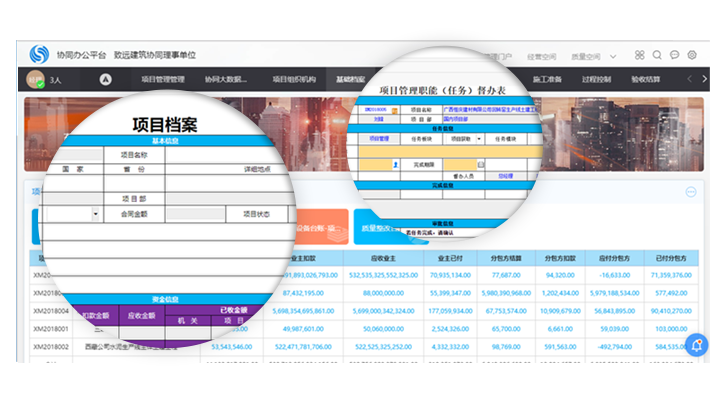
Task: Click the circled ellipsis more-options icon
Action: [x=691, y=192]
